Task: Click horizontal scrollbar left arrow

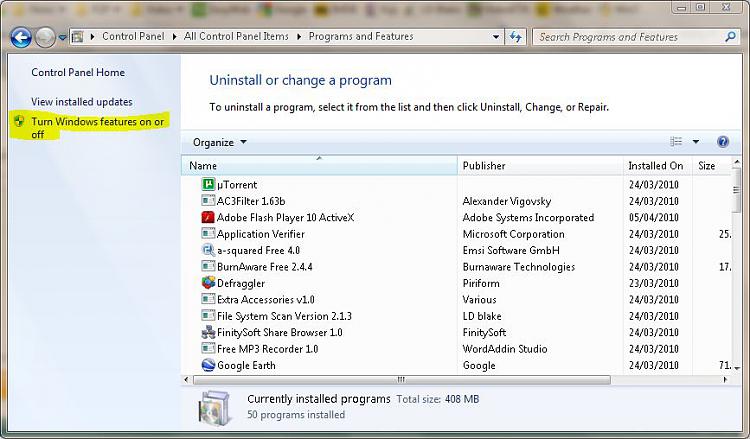Action: click(187, 380)
